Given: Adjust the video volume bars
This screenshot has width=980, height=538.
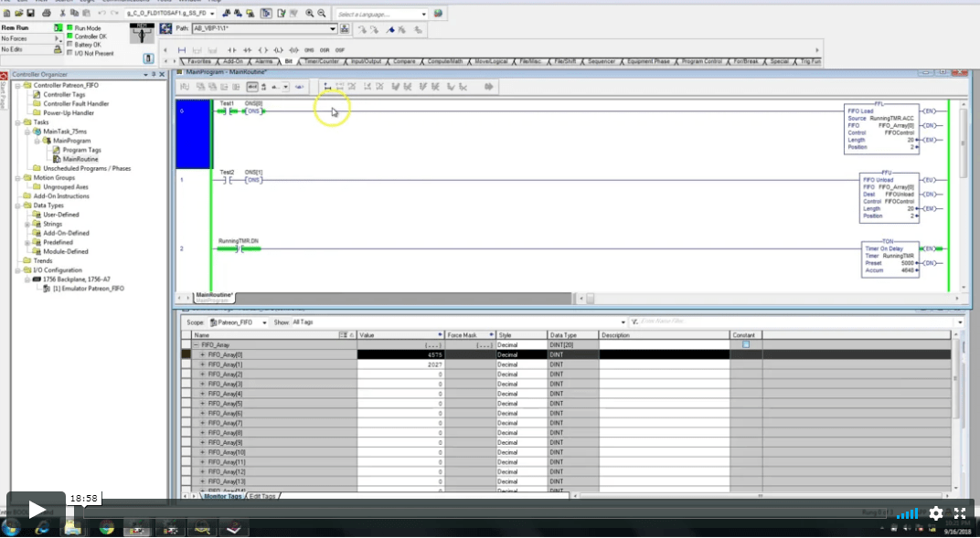Looking at the screenshot, I should pyautogui.click(x=907, y=513).
